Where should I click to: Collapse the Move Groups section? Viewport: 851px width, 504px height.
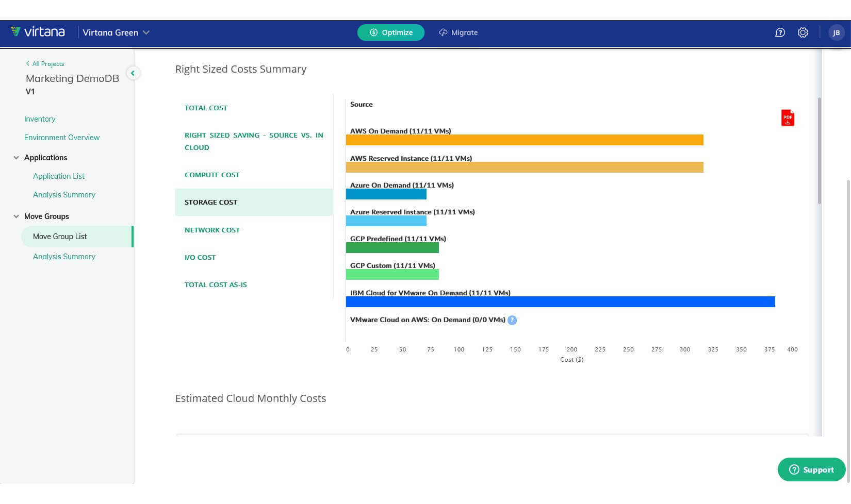(x=16, y=216)
